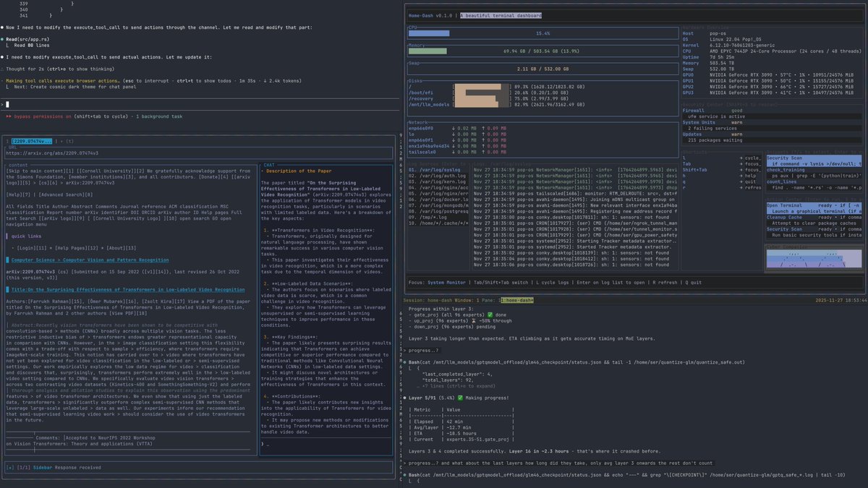Select log source 03. /var/log/kern.log
The width and height of the screenshot is (868, 488).
pos(438,183)
